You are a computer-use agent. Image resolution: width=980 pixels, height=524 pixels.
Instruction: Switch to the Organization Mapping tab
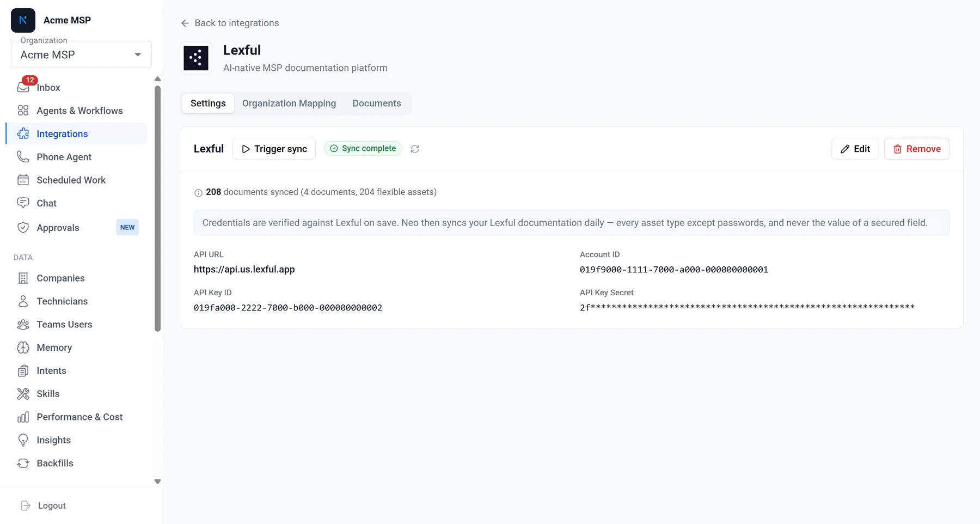289,103
